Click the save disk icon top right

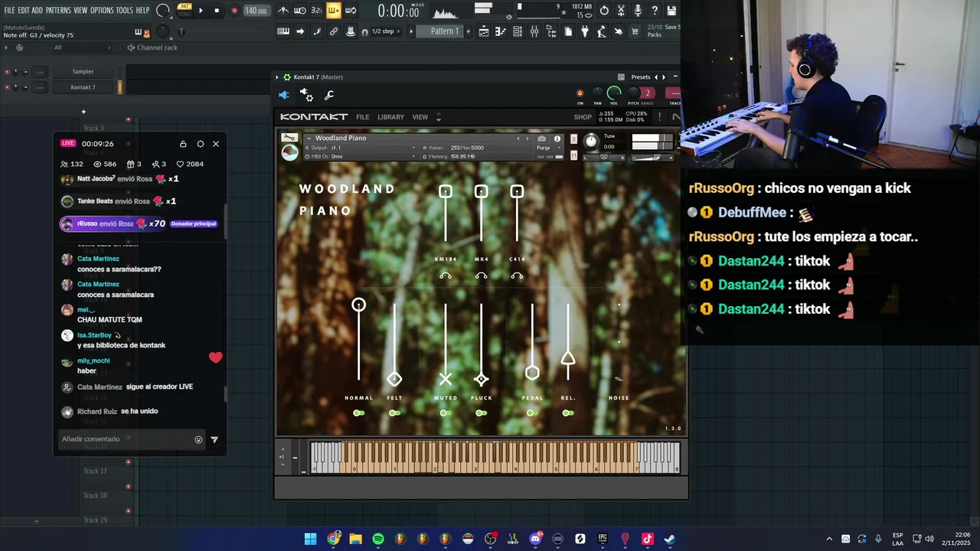(671, 11)
